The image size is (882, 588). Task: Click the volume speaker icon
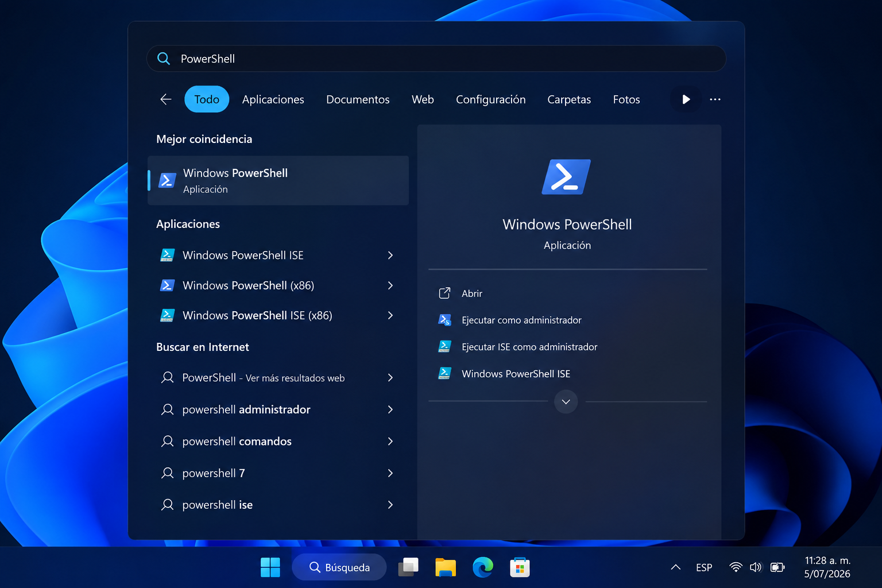click(x=756, y=567)
